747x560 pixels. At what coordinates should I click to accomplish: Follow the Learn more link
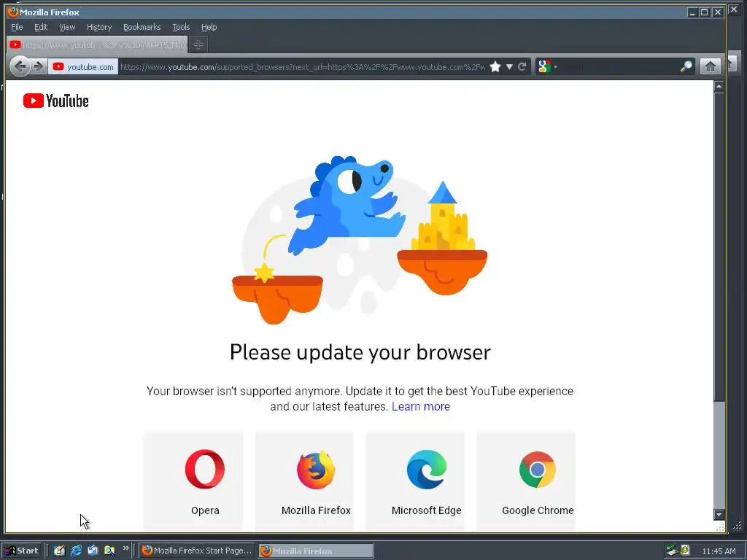(x=421, y=406)
